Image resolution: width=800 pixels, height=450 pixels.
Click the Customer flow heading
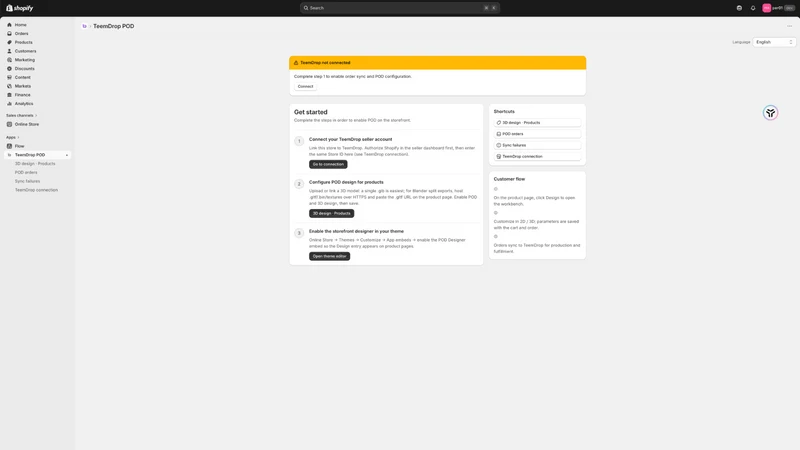[x=509, y=179]
